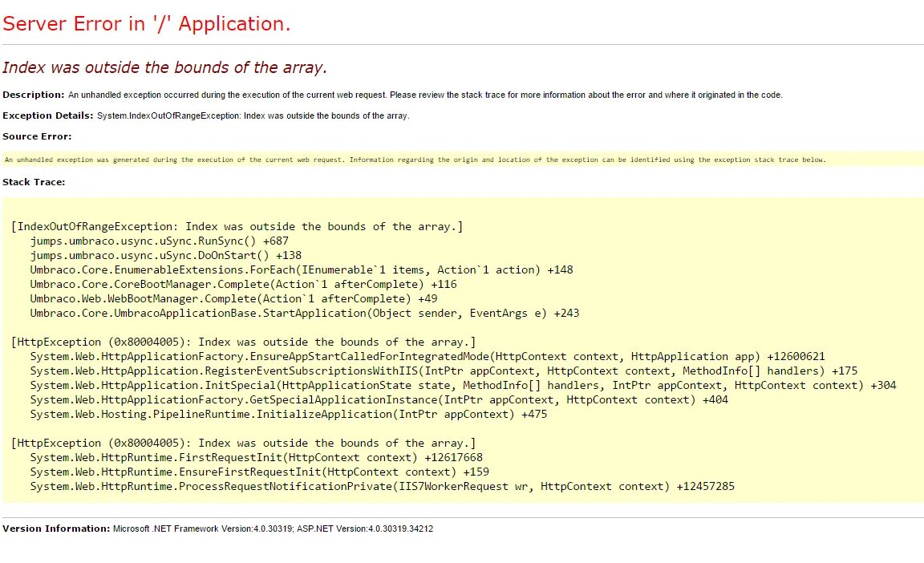Image resolution: width=924 pixels, height=563 pixels.
Task: Click the 'jumps.umbraco.usync.uSync.RunSync() +687' line
Action: [x=159, y=241]
